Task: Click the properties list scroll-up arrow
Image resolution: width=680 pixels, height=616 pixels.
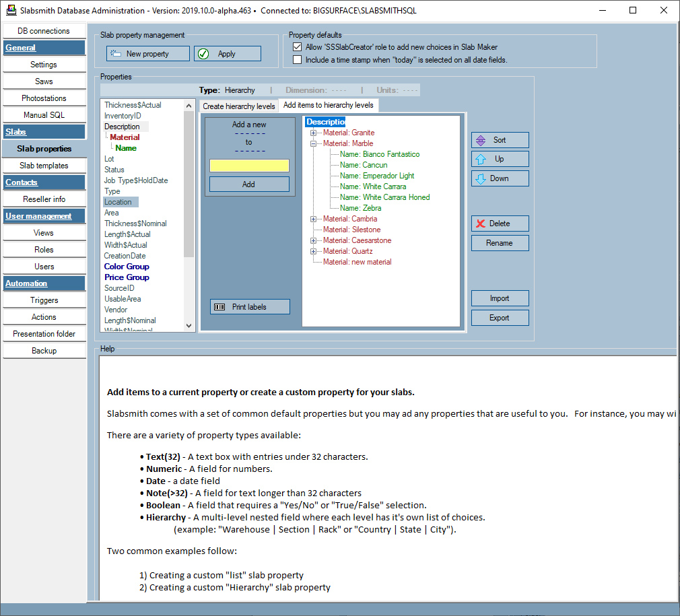Action: coord(189,105)
